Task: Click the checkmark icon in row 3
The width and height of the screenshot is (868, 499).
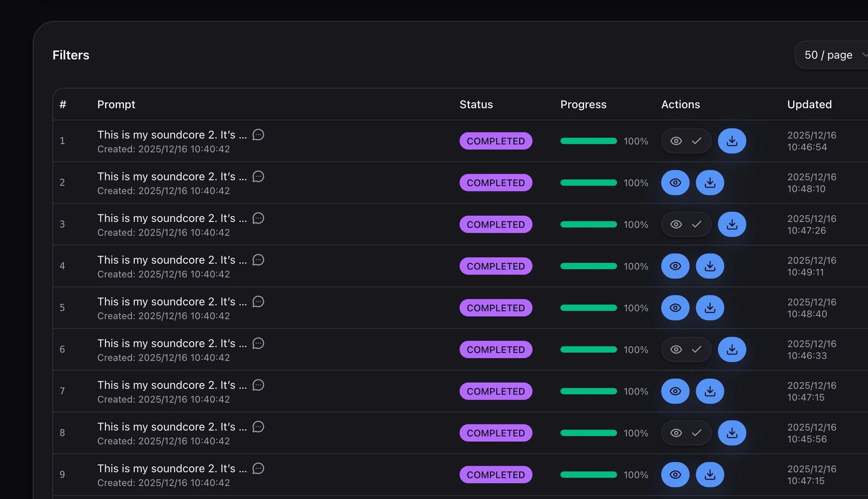Action: (x=696, y=224)
